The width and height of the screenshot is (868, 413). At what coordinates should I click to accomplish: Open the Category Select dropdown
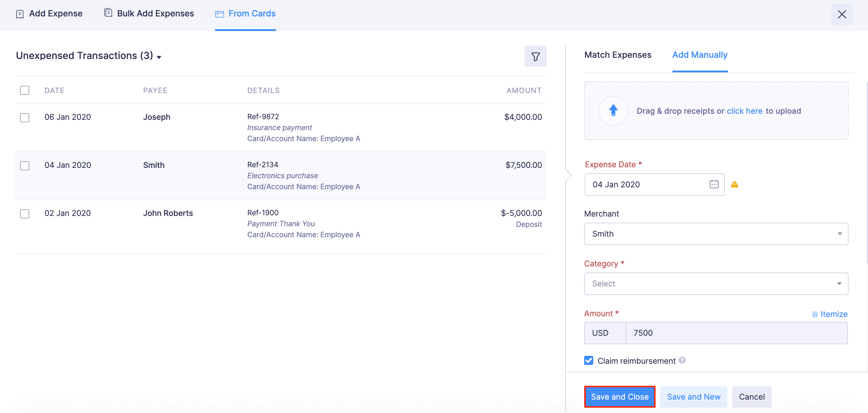click(x=716, y=283)
